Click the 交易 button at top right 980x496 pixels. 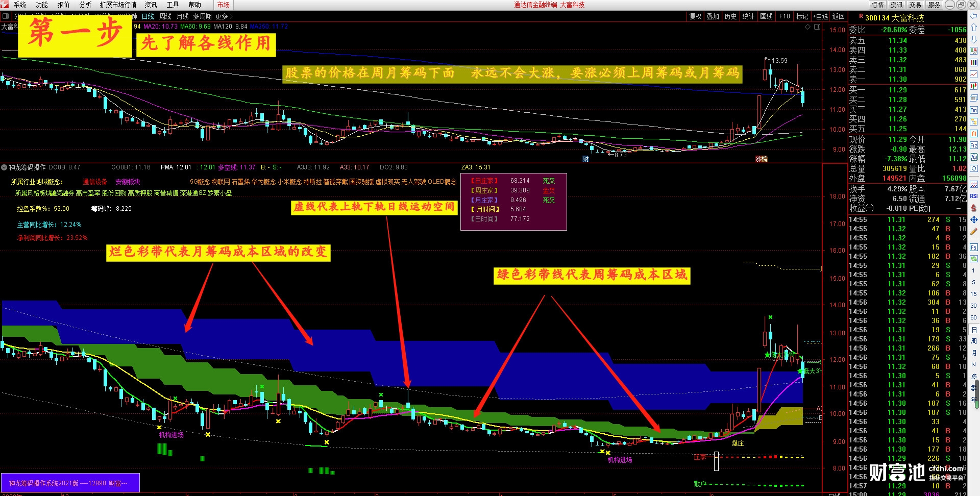click(x=915, y=5)
